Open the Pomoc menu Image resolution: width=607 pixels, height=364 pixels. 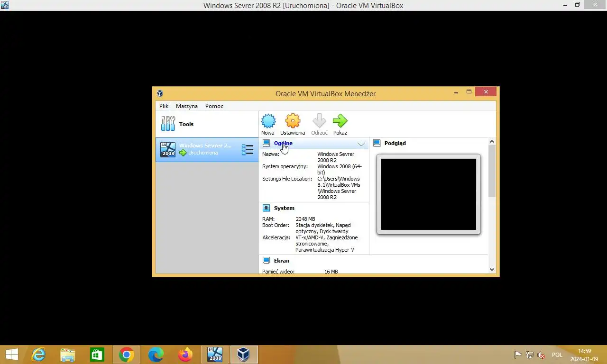pyautogui.click(x=214, y=106)
